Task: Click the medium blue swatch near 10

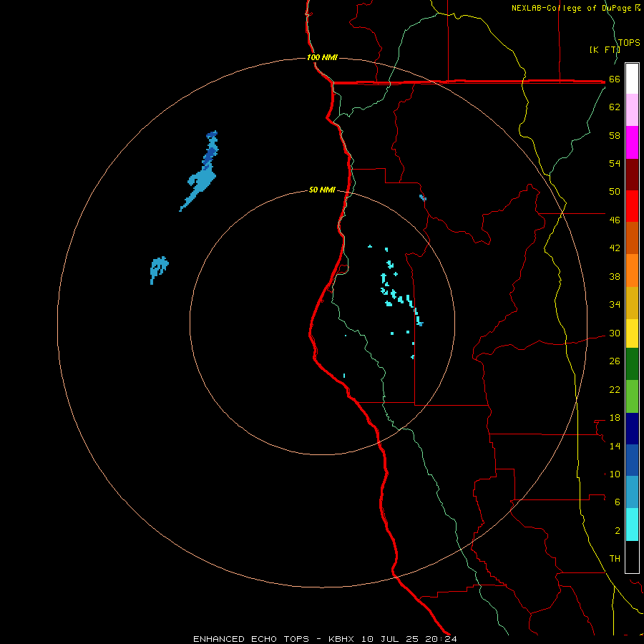Action: (632, 460)
